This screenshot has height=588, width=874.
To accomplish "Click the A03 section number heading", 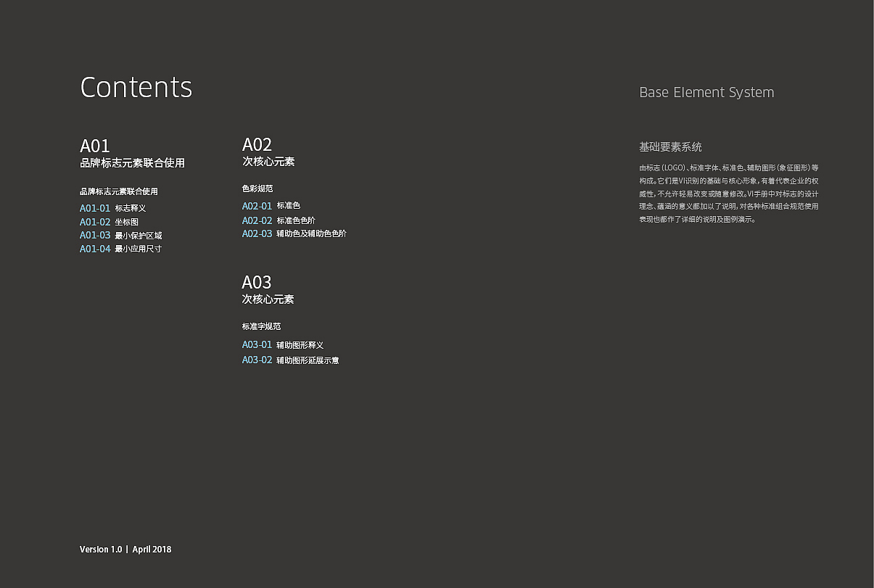I will point(257,282).
